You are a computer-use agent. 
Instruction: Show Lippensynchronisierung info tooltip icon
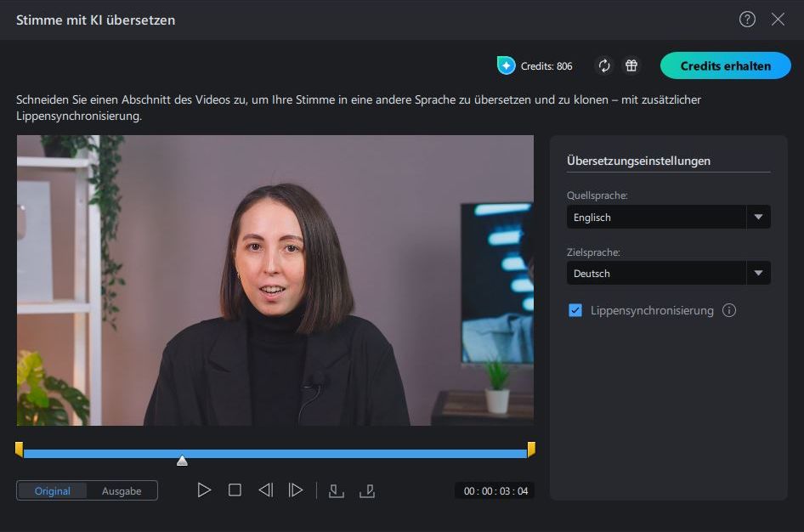point(729,310)
